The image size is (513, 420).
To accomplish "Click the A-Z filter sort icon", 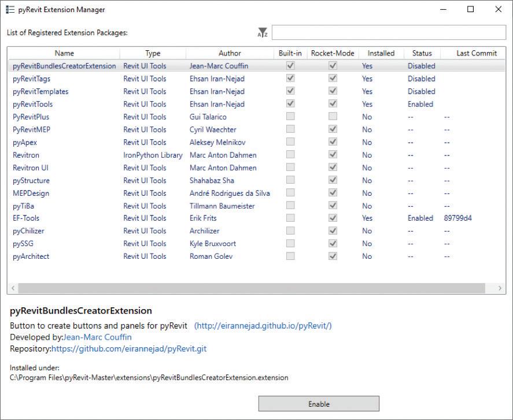I will [x=263, y=32].
